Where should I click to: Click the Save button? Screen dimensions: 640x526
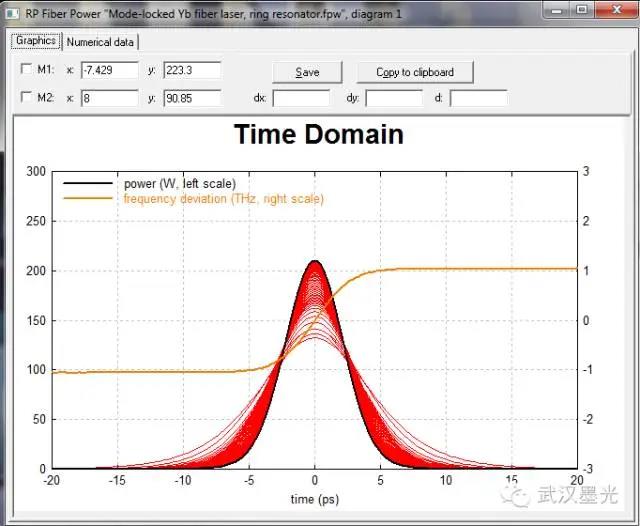(x=307, y=72)
